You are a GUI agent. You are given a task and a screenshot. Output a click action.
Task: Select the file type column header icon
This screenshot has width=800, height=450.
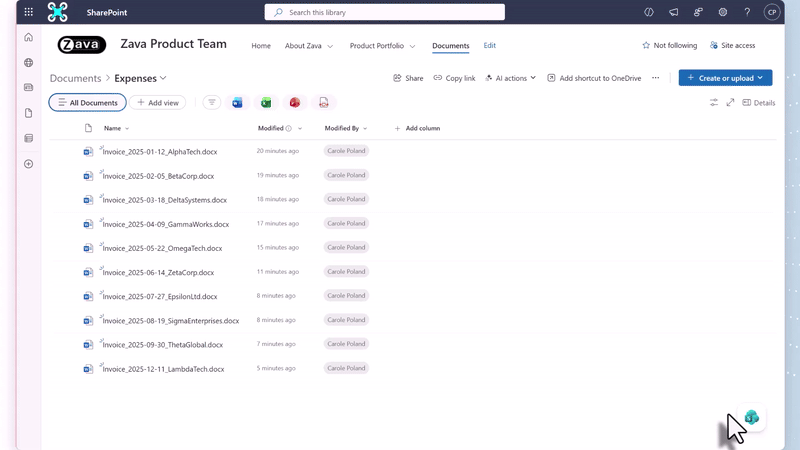[88, 128]
